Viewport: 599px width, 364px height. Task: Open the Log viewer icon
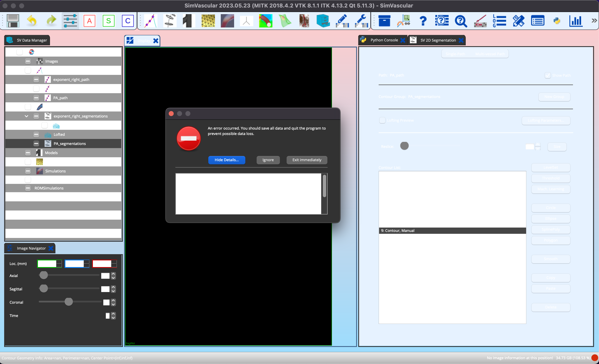point(499,21)
